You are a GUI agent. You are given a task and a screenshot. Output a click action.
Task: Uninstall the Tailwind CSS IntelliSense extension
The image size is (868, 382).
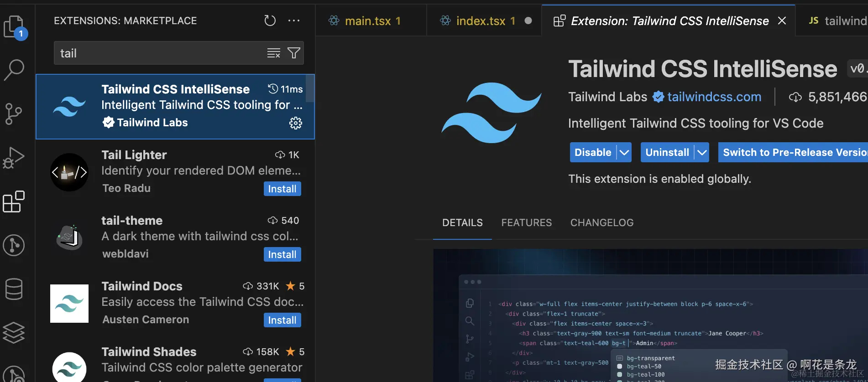click(x=667, y=152)
